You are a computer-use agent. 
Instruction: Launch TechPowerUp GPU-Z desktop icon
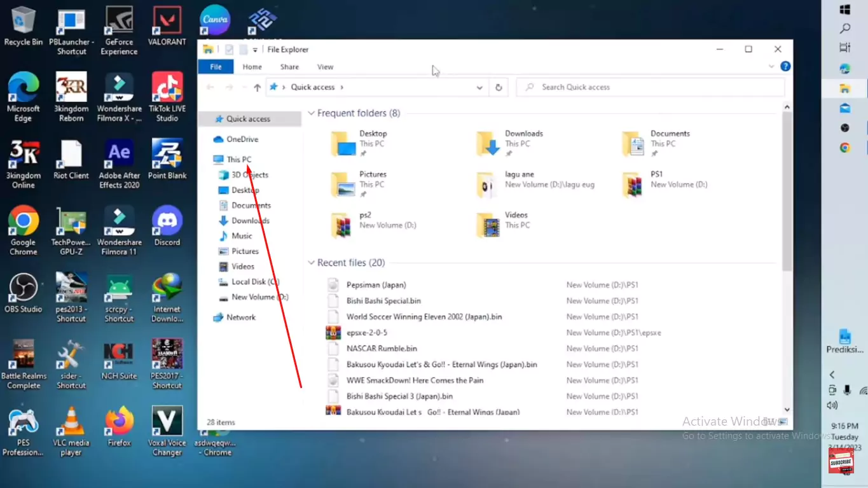(71, 231)
